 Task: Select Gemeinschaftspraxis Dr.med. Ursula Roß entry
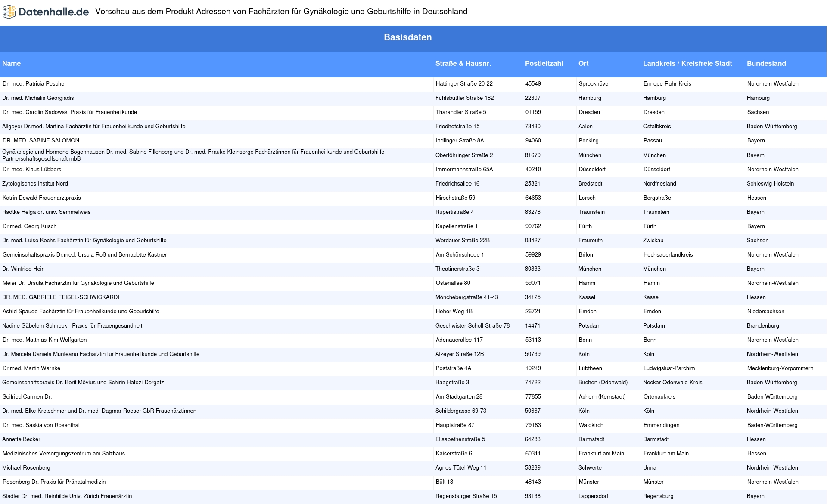pyautogui.click(x=84, y=255)
